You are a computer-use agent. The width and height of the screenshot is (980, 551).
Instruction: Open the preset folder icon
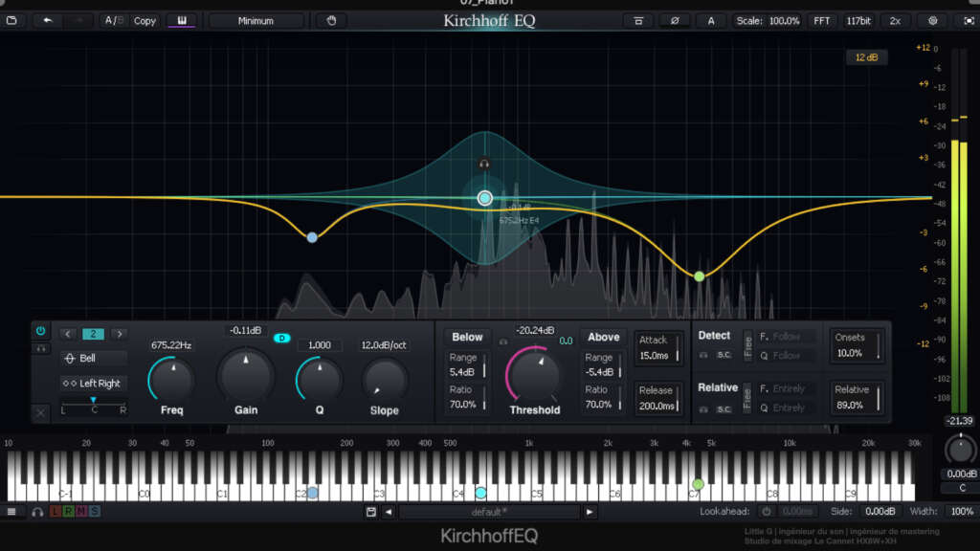[11, 21]
